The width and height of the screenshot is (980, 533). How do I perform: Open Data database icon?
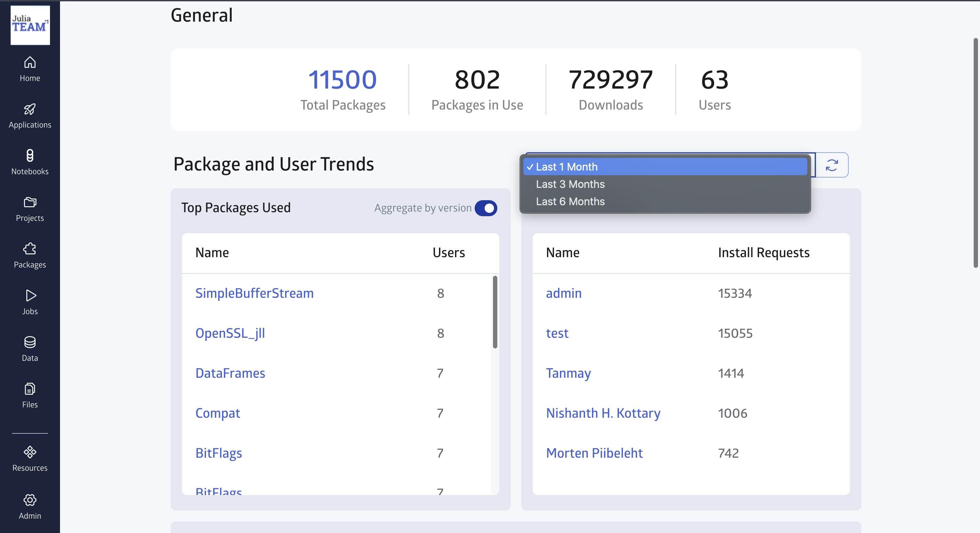point(30,342)
